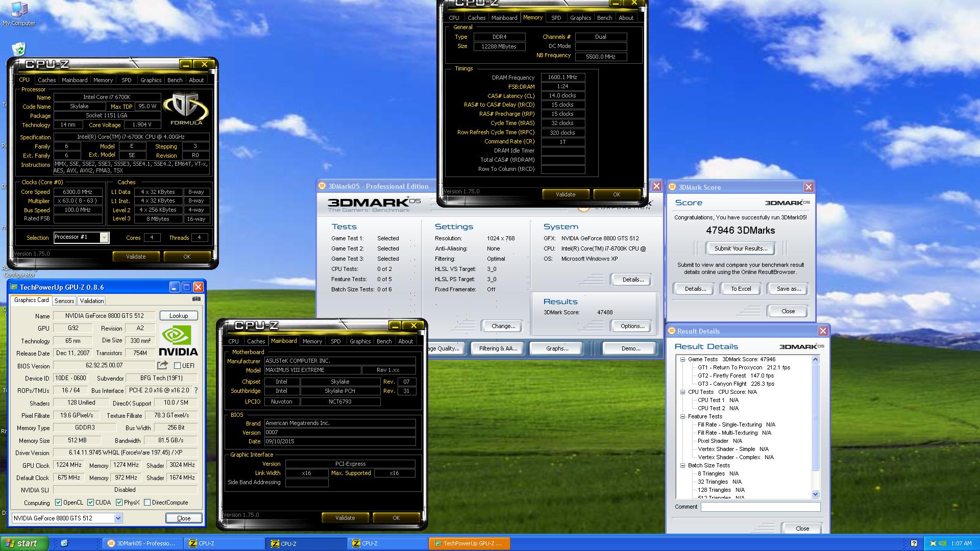
Task: Toggle the OpenCL checkbox
Action: pyautogui.click(x=58, y=503)
